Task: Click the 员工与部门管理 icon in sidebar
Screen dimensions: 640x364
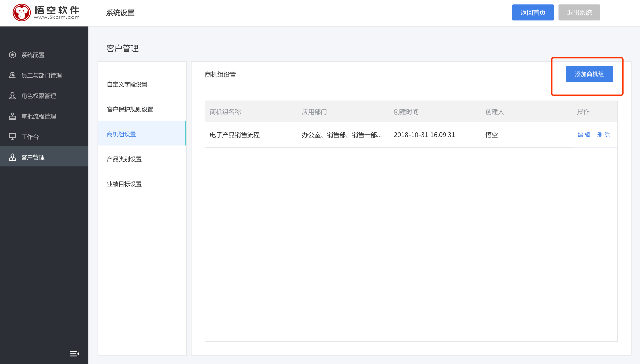Action: coord(12,75)
